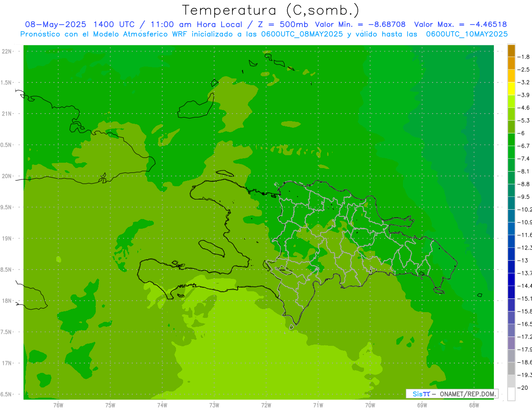The image size is (532, 411).
Task: Click the date '08-May-2025' in subtitle
Action: click(x=56, y=24)
